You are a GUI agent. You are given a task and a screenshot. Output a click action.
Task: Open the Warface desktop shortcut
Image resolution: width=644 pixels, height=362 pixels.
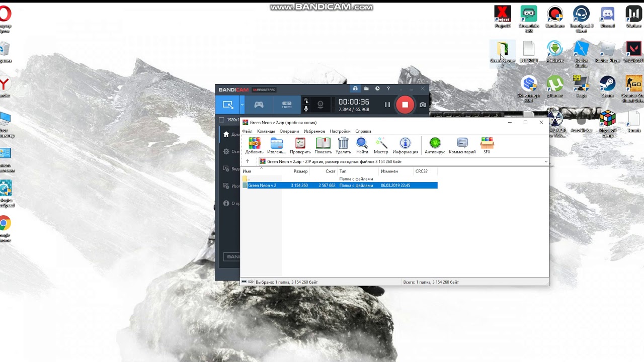coord(633,17)
